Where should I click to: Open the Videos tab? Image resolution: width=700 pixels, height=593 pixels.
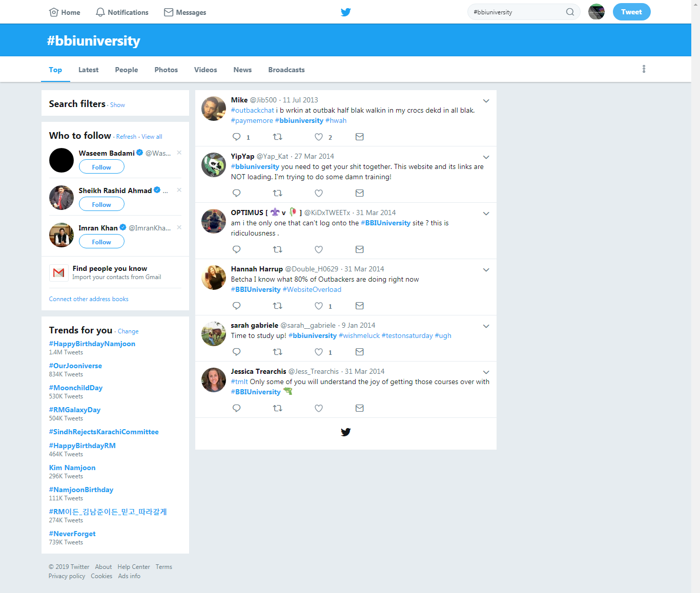(x=205, y=70)
